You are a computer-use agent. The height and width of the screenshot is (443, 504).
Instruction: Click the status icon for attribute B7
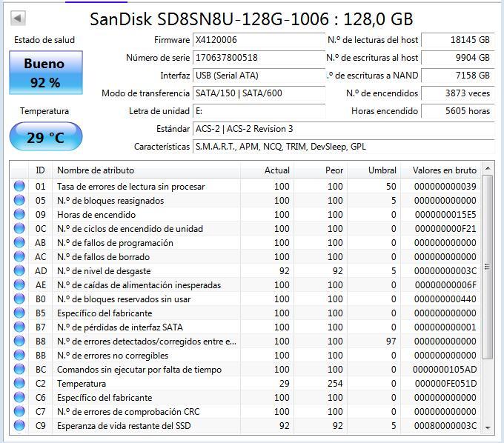click(19, 327)
